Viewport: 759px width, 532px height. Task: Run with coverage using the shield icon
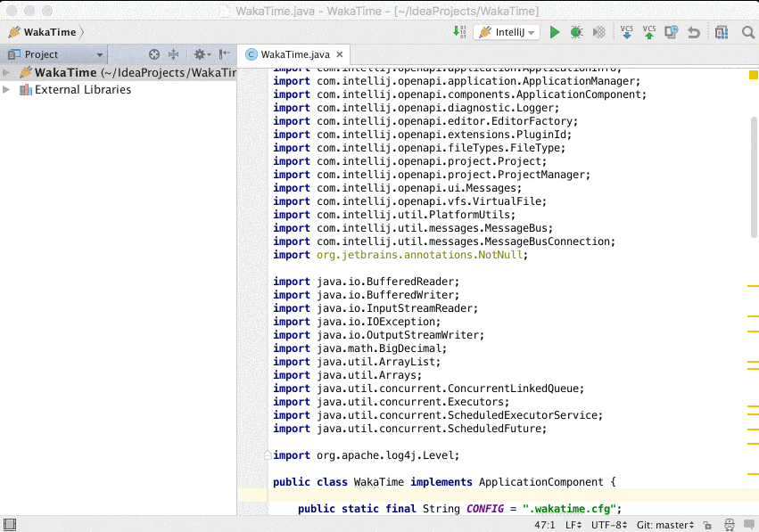click(597, 32)
